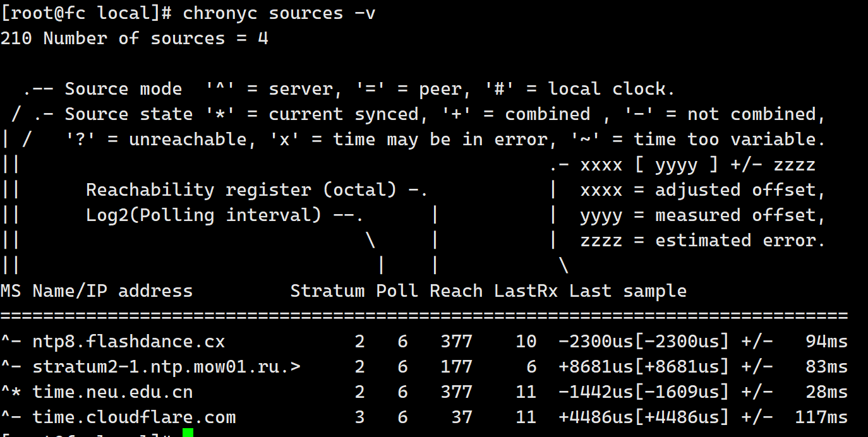Viewport: 868px width, 437px height.
Task: Click the 177 reach value for mow01.ru
Action: [455, 367]
